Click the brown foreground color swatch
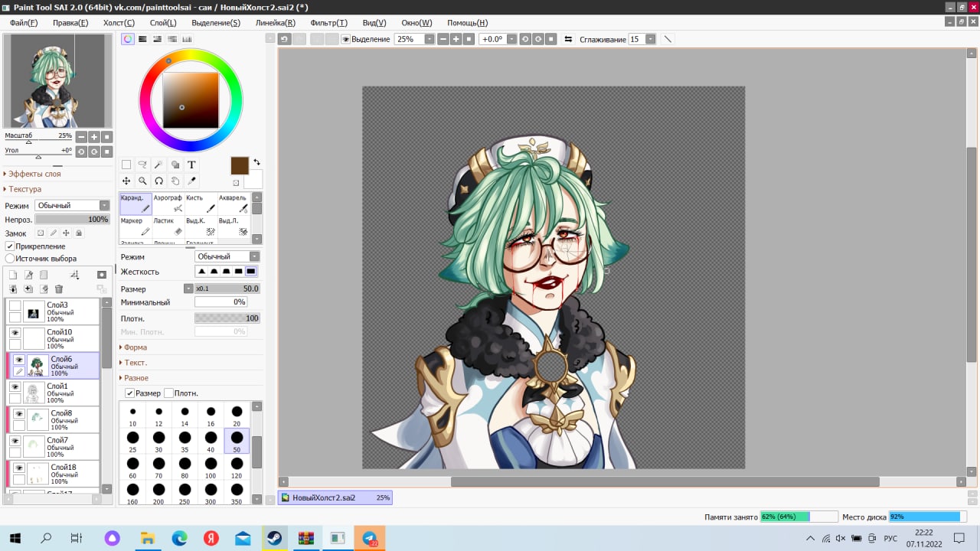 coord(240,166)
